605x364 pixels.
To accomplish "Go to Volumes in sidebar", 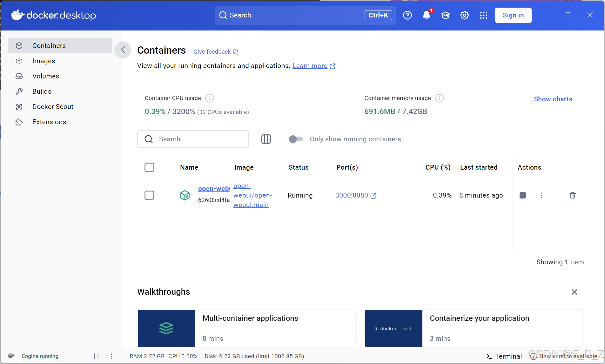I will click(60, 76).
